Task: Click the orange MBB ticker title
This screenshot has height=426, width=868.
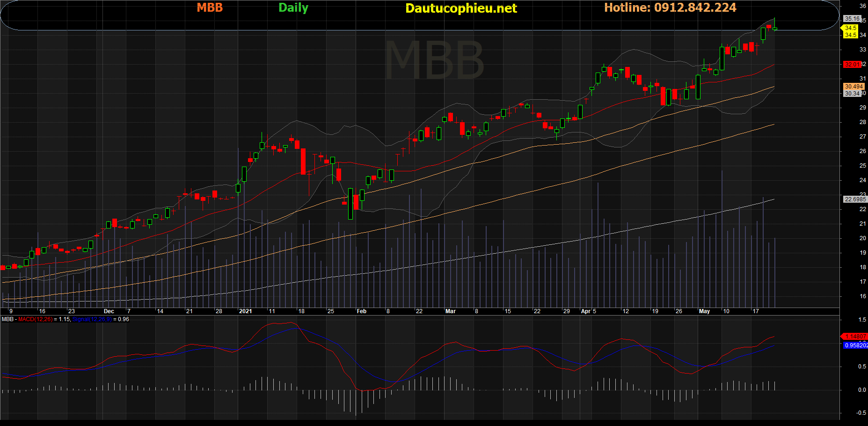Action: pyautogui.click(x=210, y=8)
